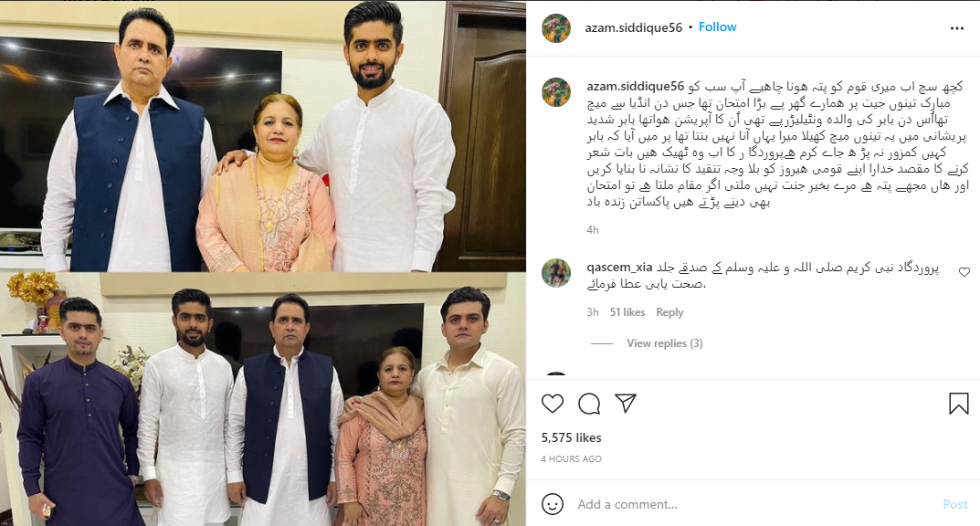This screenshot has height=526, width=980.
Task: Follow azam.siddique56
Action: pyautogui.click(x=718, y=26)
